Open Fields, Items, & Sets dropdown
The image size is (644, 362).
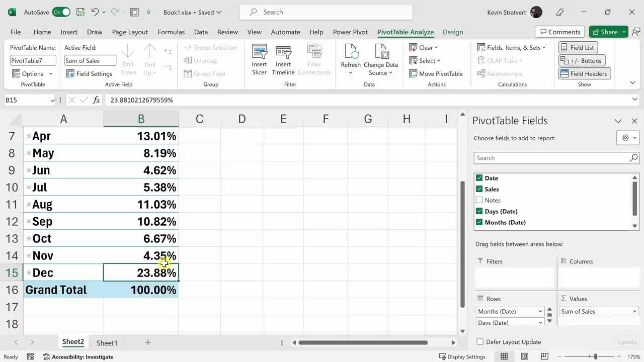click(x=511, y=47)
